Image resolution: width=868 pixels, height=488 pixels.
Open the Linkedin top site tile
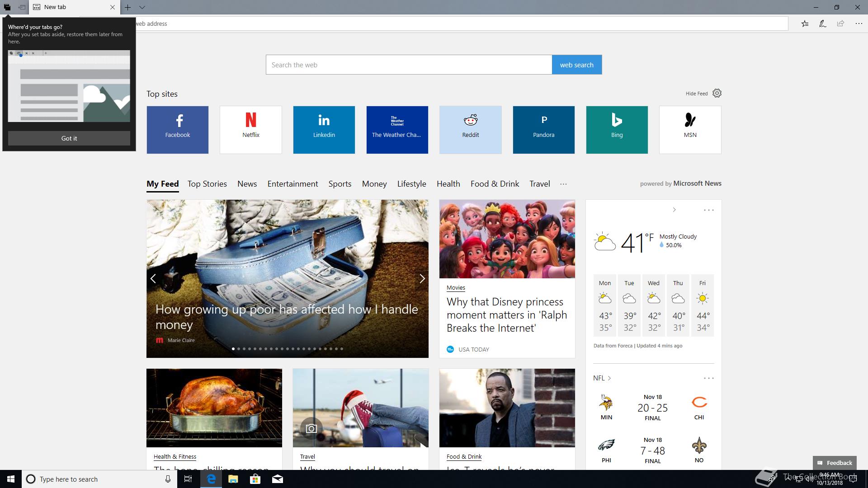point(324,130)
